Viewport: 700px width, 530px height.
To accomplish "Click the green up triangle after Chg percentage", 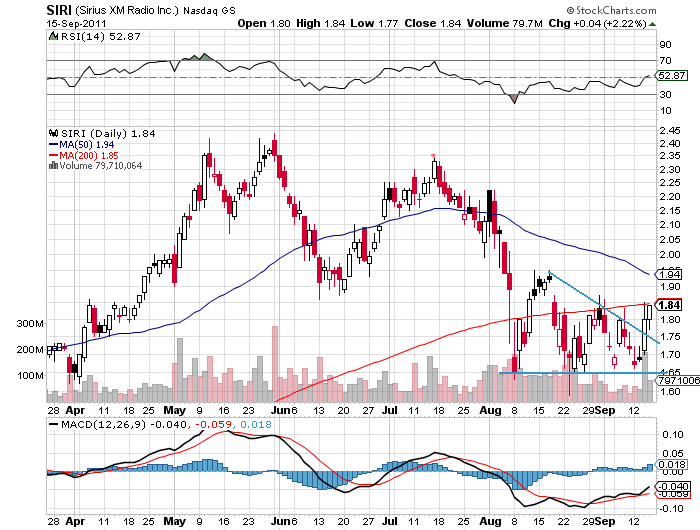I will tap(653, 24).
